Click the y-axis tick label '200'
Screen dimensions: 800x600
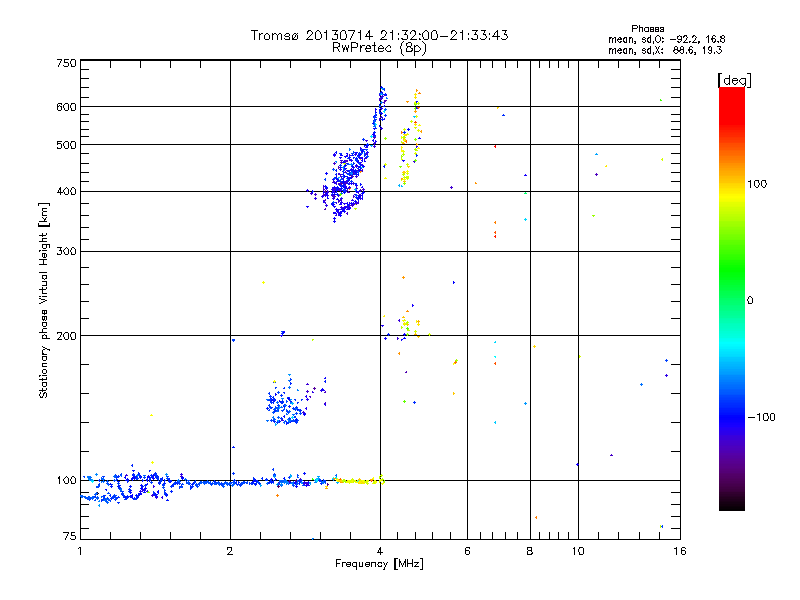66,336
